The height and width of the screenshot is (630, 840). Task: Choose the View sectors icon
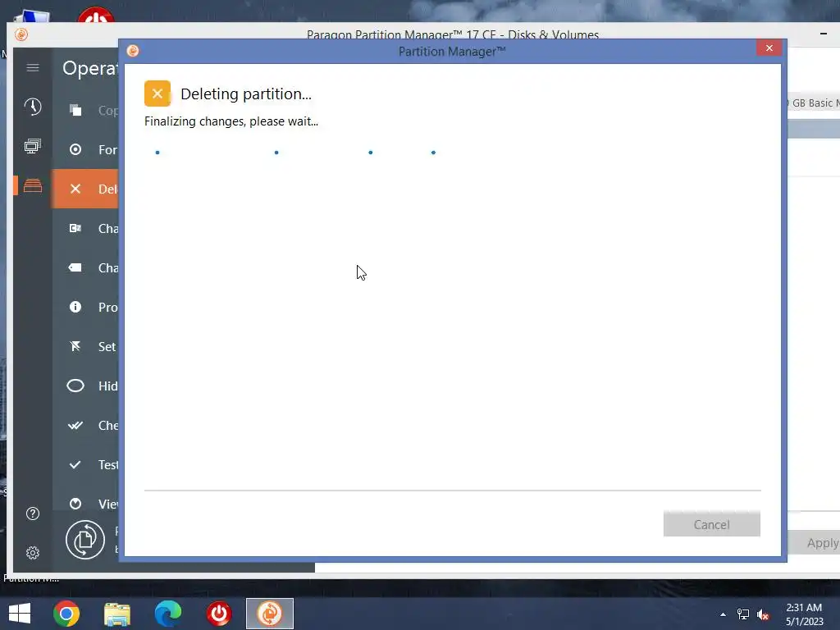coord(75,504)
